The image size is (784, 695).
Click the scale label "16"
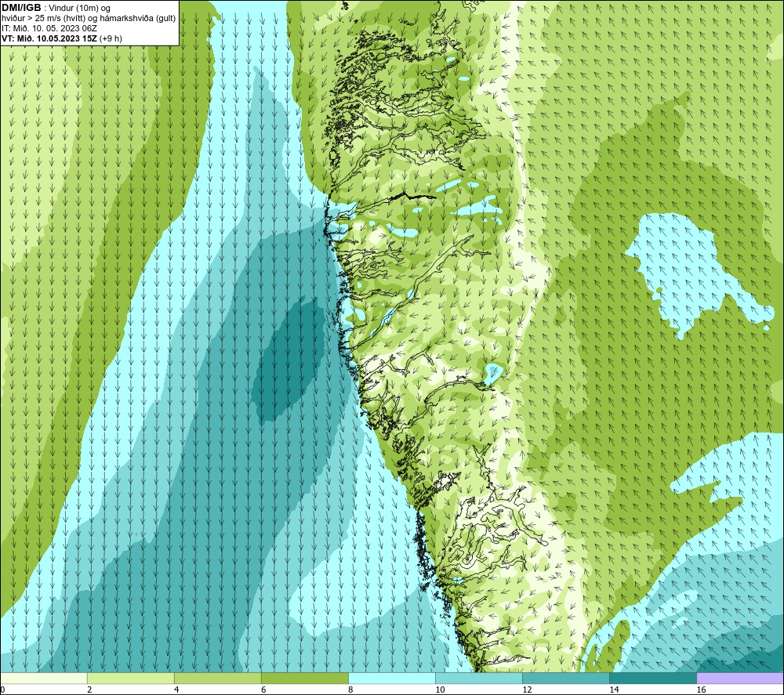point(701,690)
